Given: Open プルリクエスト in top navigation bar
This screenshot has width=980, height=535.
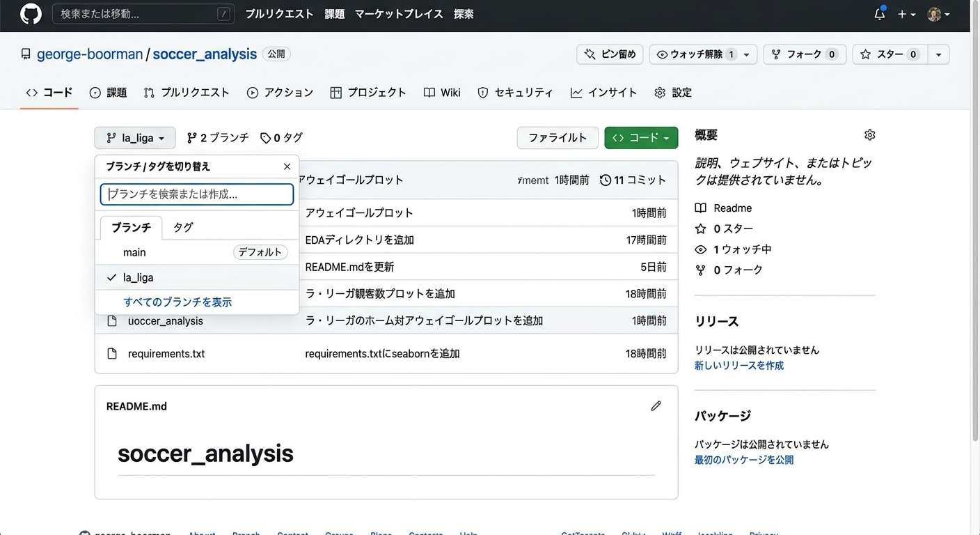Looking at the screenshot, I should pos(279,14).
